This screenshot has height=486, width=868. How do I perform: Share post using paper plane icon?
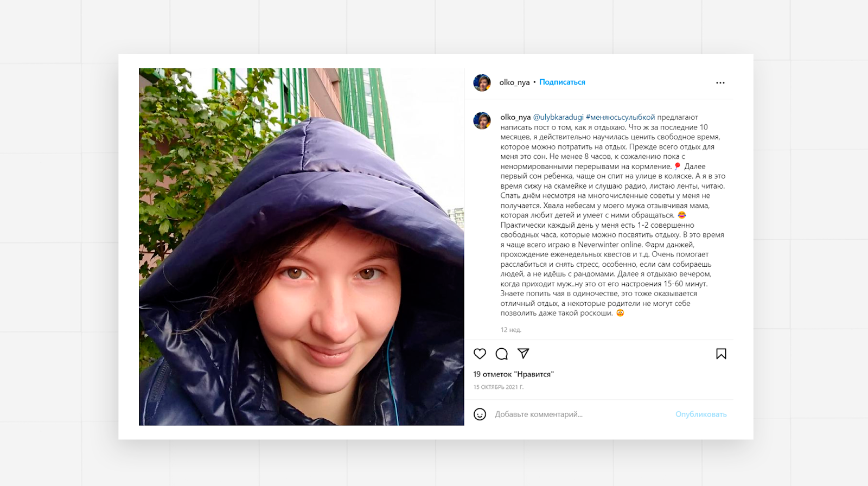(524, 354)
